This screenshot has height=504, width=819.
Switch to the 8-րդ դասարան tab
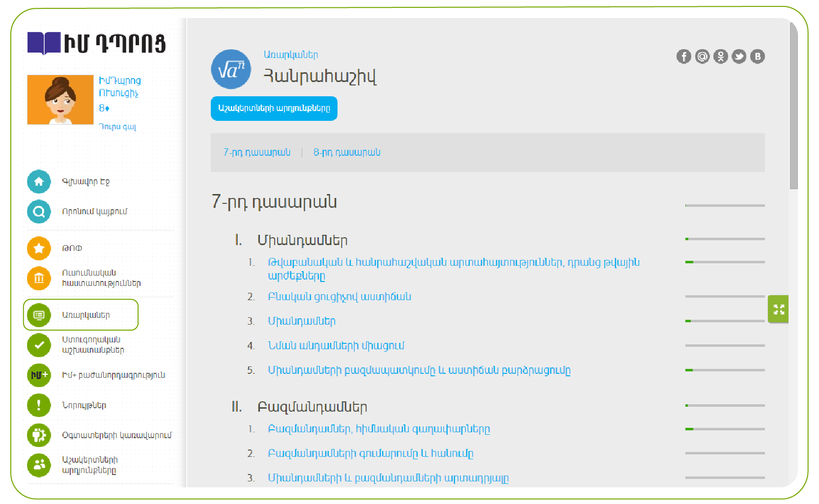pyautogui.click(x=347, y=152)
